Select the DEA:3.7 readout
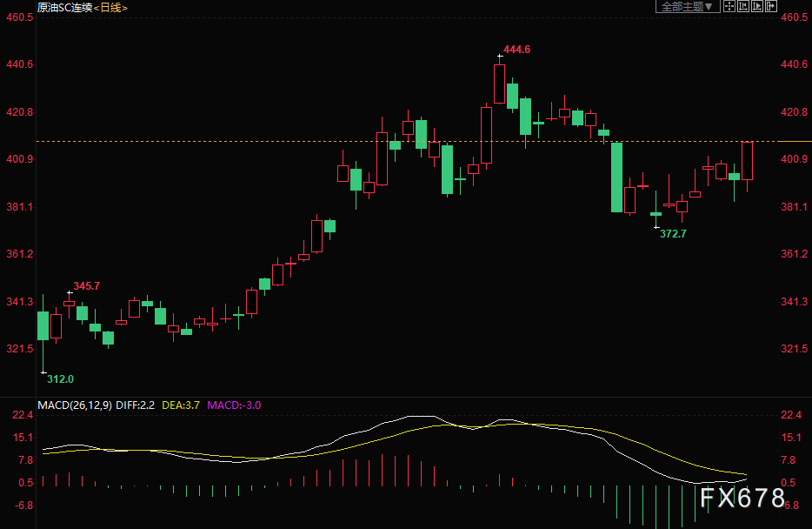This screenshot has height=529, width=812. point(181,405)
